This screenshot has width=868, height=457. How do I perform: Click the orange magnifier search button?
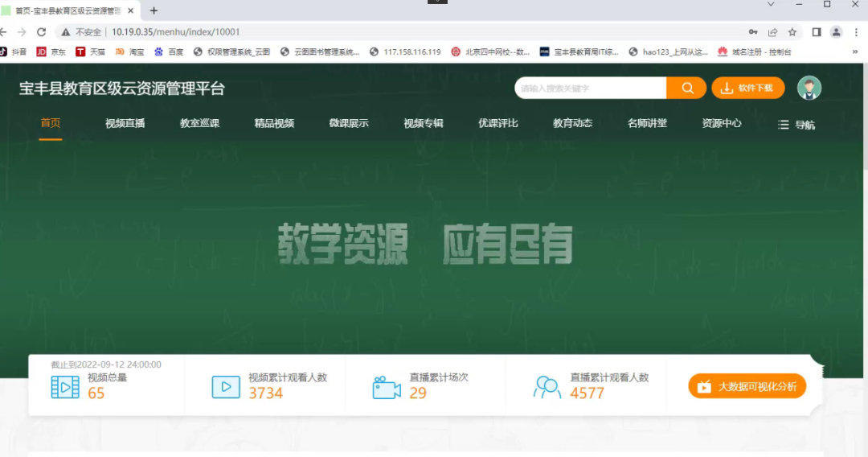[x=687, y=89]
